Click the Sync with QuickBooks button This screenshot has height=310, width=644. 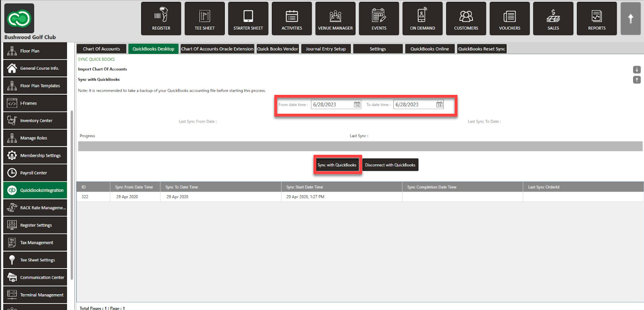pos(337,165)
